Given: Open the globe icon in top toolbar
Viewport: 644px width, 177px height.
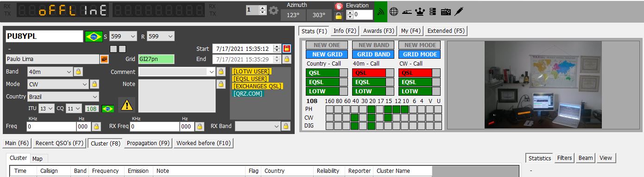Looking at the screenshot, I should coord(394,12).
